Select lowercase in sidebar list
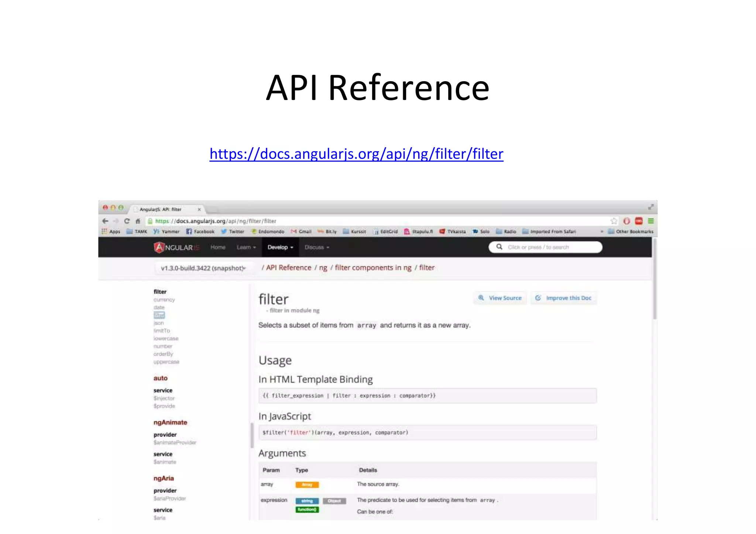Viewport: 756px width, 534px height. tap(166, 338)
